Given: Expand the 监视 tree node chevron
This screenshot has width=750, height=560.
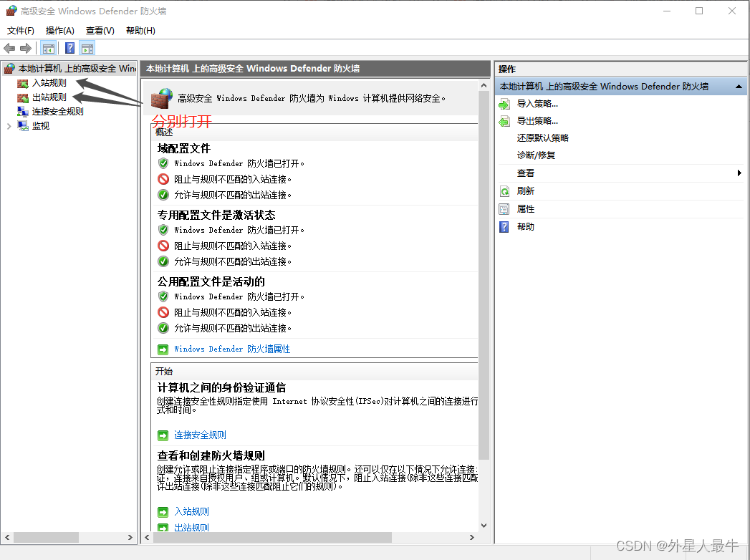Looking at the screenshot, I should pyautogui.click(x=9, y=126).
